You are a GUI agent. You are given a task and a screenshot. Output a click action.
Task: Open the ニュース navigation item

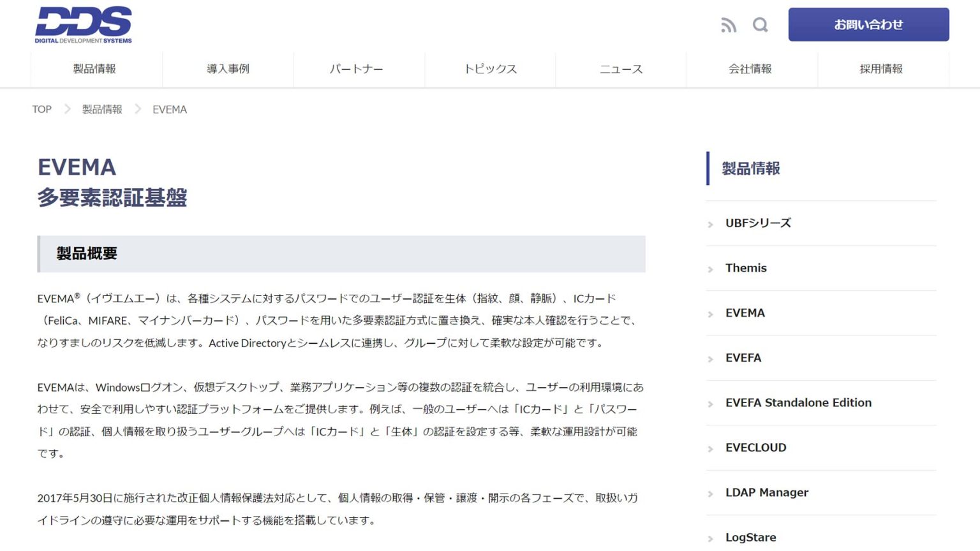coord(621,69)
